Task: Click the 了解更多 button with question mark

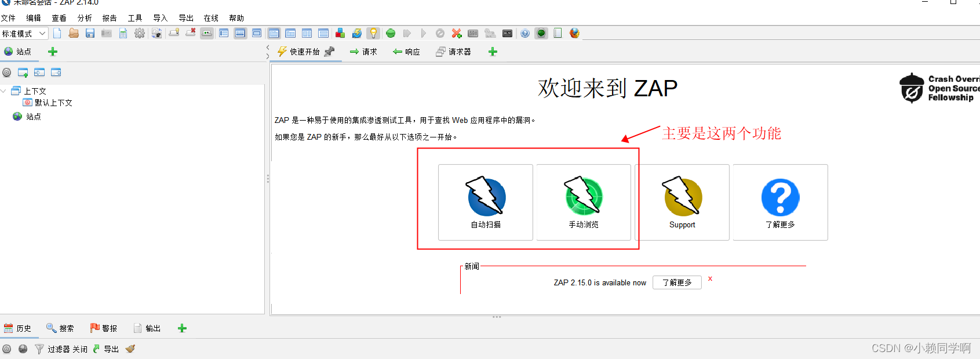Action: tap(780, 202)
